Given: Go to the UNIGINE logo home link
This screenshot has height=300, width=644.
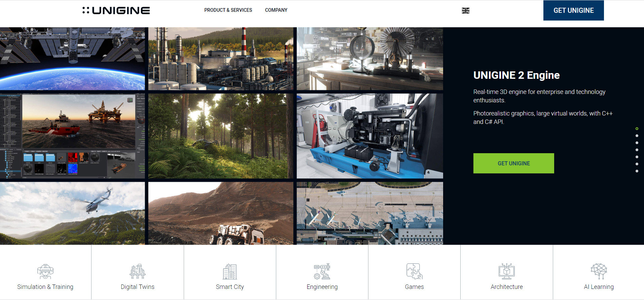Looking at the screenshot, I should 116,10.
